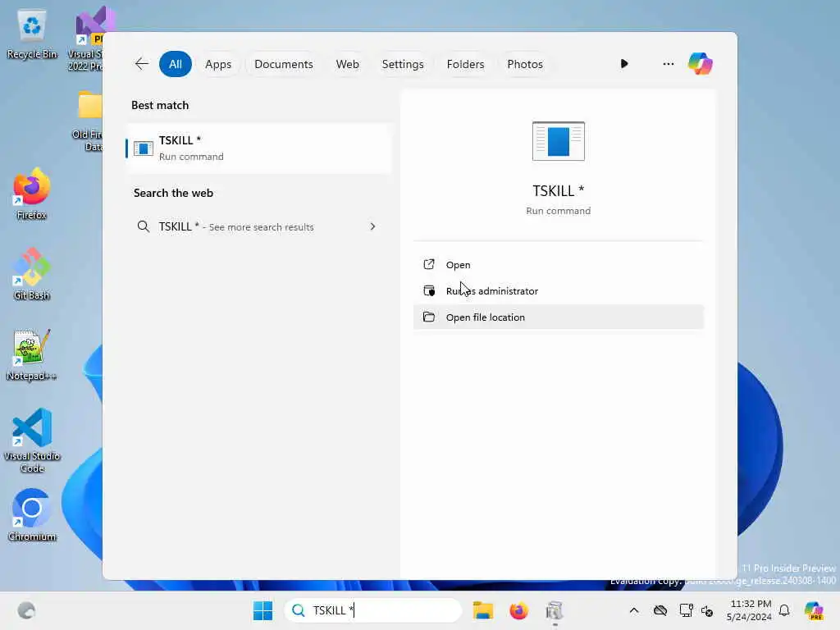Open Copilot from the search panel
Viewport: 840px width, 630px height.
coord(701,64)
